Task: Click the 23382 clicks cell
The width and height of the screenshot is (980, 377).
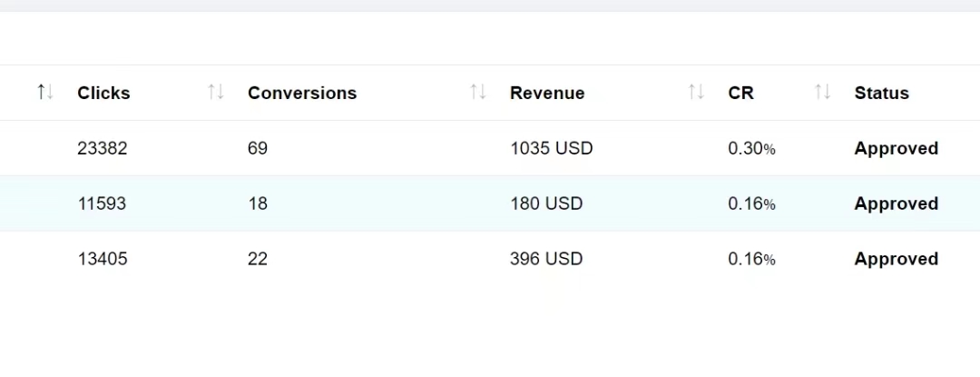Action: tap(103, 148)
